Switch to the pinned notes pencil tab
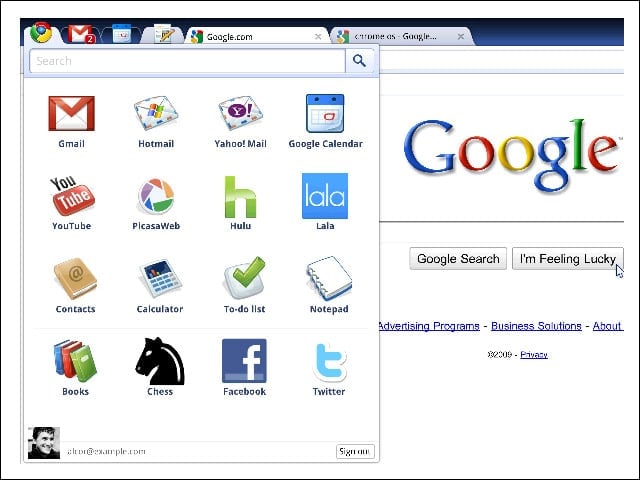Screen dimensions: 640x480 (164, 34)
